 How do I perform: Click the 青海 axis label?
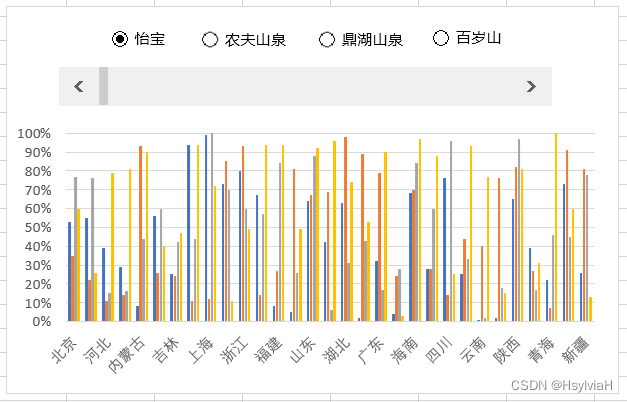(541, 350)
